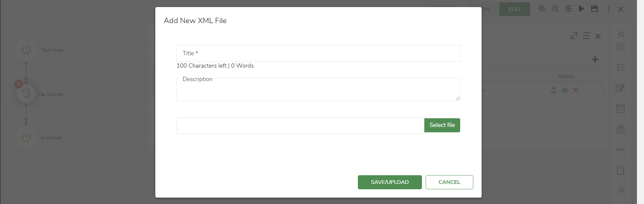Upload the file from the Actions column

554,90
